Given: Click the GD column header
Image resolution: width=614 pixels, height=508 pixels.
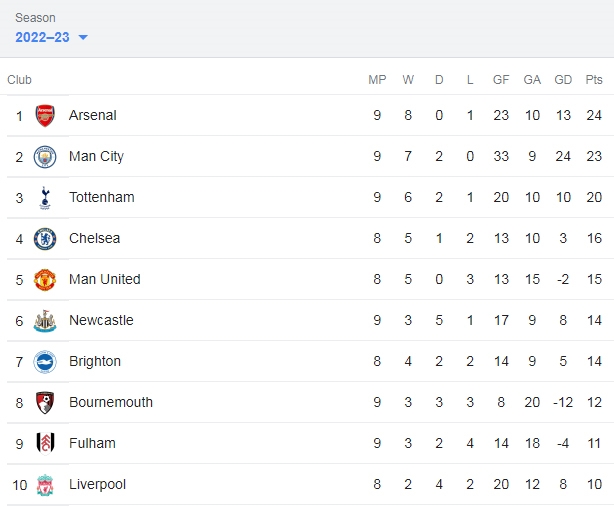Looking at the screenshot, I should pyautogui.click(x=563, y=80).
